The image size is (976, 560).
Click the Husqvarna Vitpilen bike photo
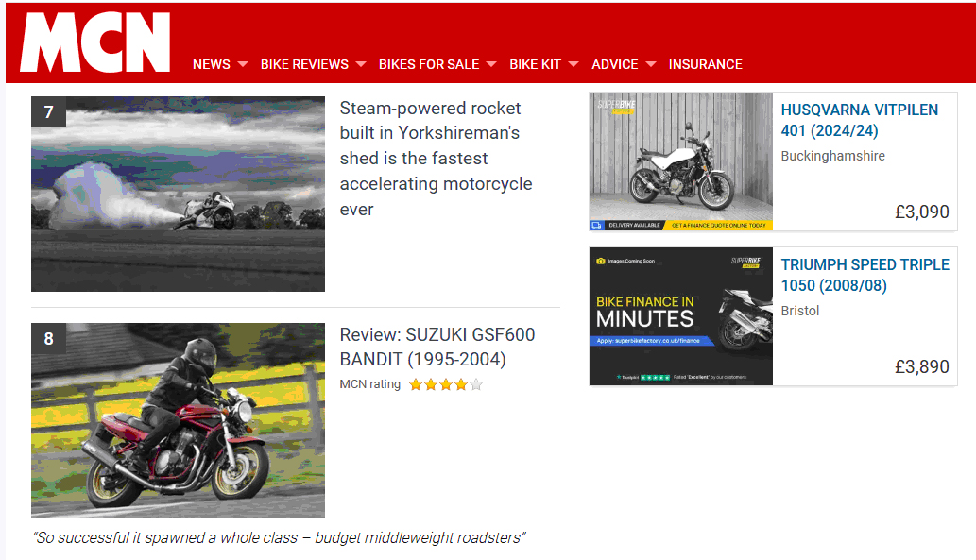click(x=681, y=161)
